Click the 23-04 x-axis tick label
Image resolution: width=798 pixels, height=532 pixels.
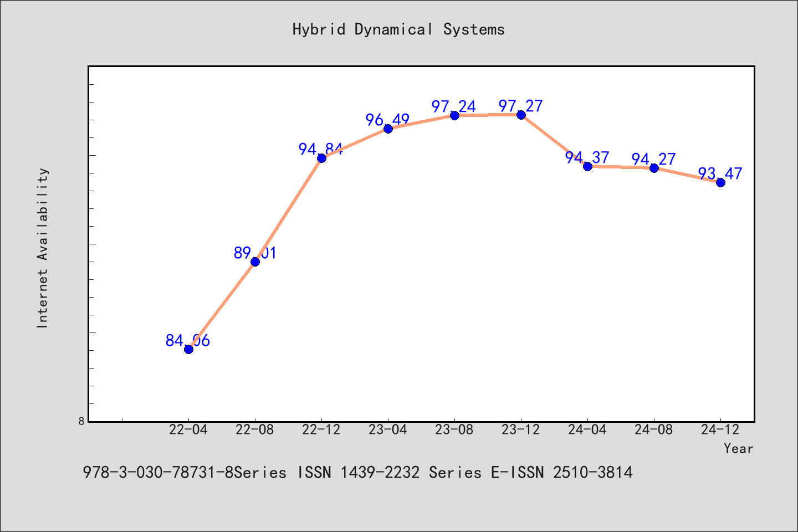(x=388, y=429)
